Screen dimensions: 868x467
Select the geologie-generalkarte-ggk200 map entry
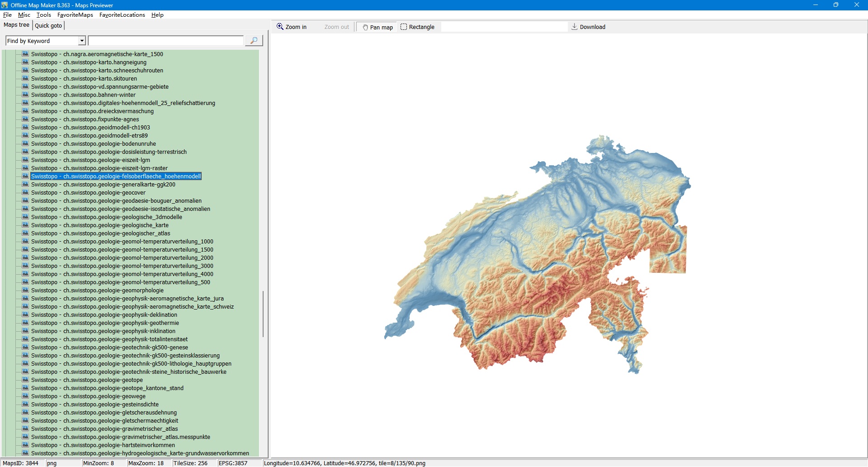coord(103,185)
